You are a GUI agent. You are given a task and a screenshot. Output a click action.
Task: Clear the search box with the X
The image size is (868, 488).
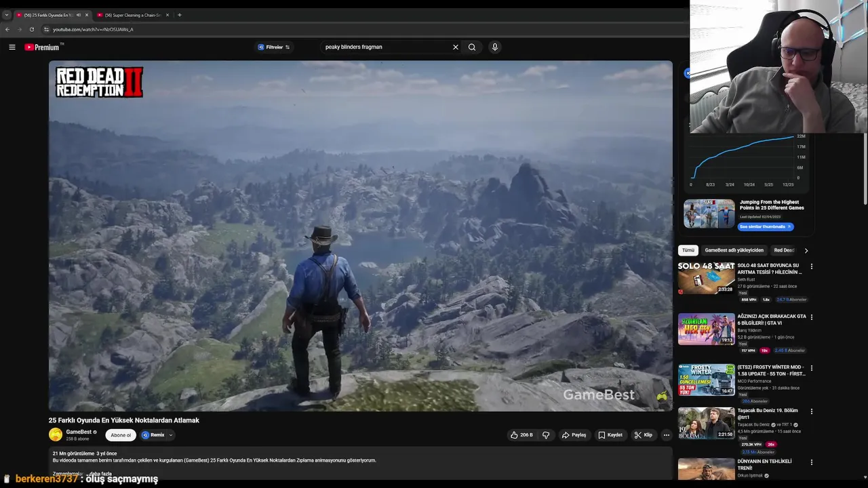pos(456,47)
